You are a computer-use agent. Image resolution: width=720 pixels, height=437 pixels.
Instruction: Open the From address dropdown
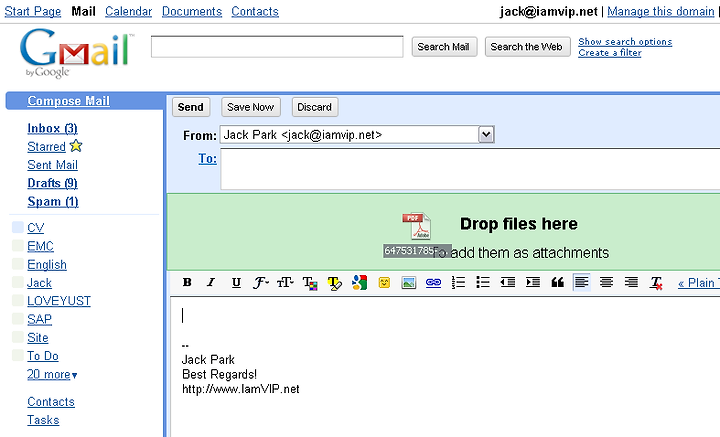pyautogui.click(x=486, y=134)
